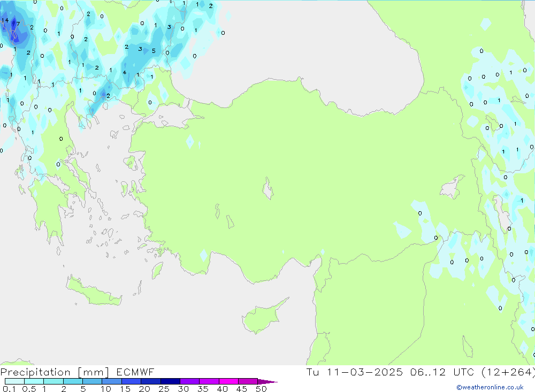Screen dimensions: 535x392
Task: Select the 2–5 mm legend color swatch
Action: point(73,381)
